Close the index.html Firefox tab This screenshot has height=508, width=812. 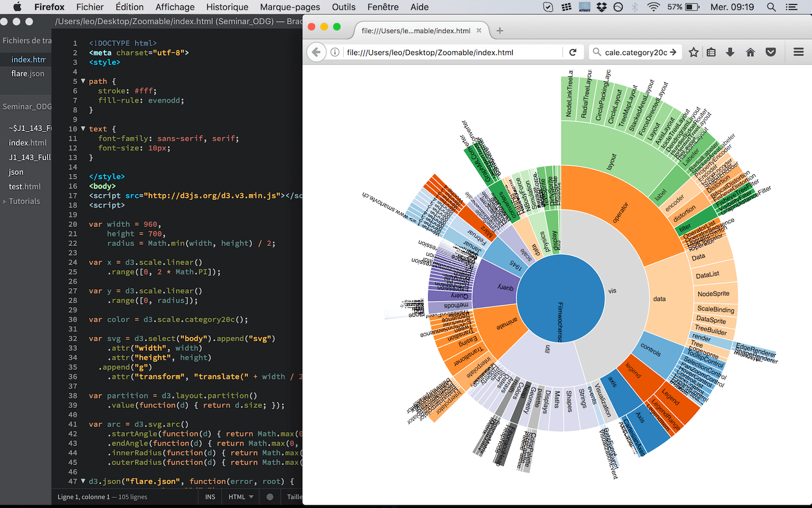point(479,31)
